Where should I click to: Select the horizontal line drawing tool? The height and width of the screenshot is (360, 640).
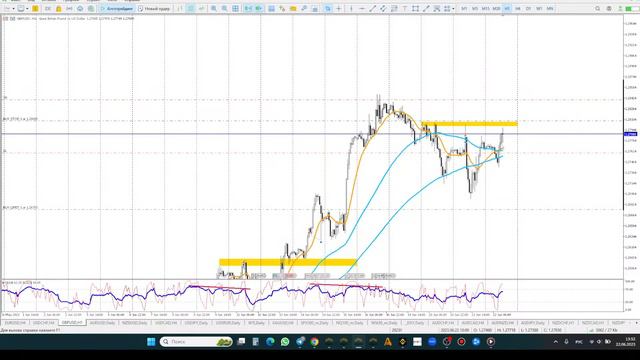pyautogui.click(x=362, y=9)
